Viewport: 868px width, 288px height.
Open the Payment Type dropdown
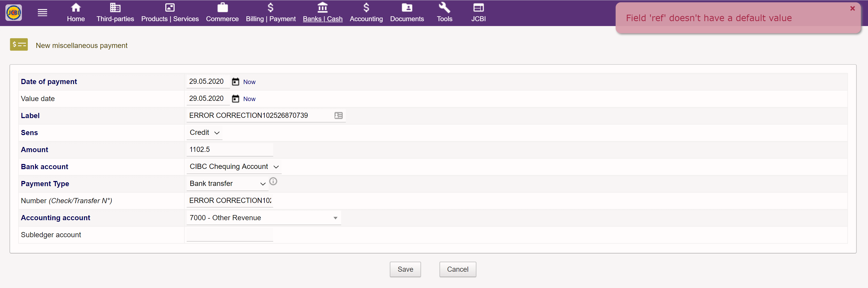point(227,184)
